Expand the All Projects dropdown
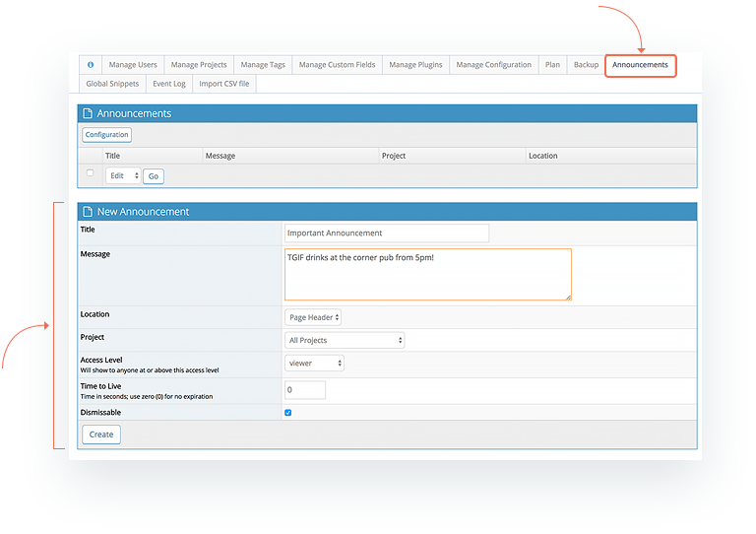 [345, 340]
